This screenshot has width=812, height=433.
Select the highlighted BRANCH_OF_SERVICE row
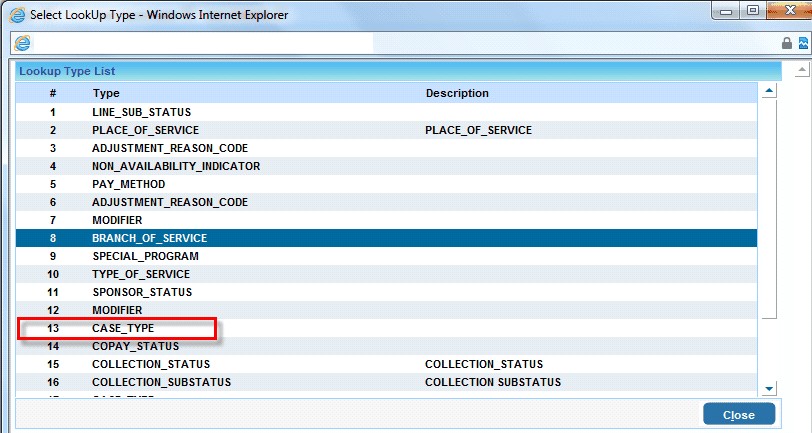tap(149, 238)
